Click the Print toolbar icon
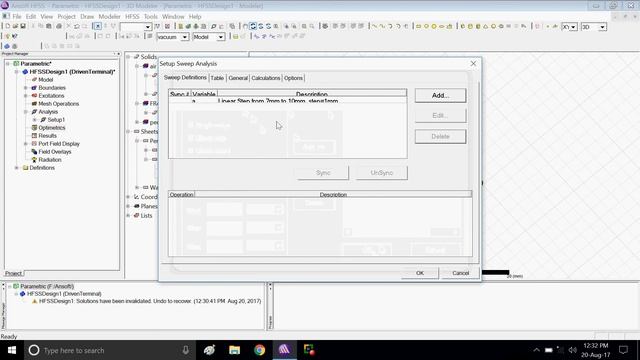 59,26
